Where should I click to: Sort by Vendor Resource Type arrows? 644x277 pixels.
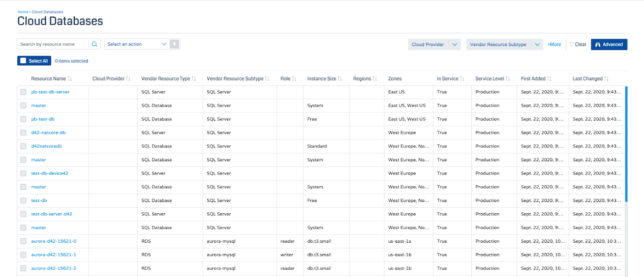click(194, 79)
